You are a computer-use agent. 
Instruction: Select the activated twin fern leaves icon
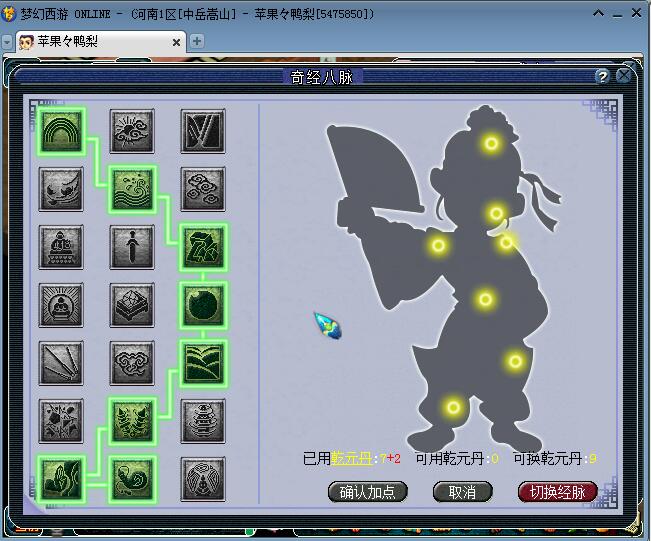click(x=132, y=421)
